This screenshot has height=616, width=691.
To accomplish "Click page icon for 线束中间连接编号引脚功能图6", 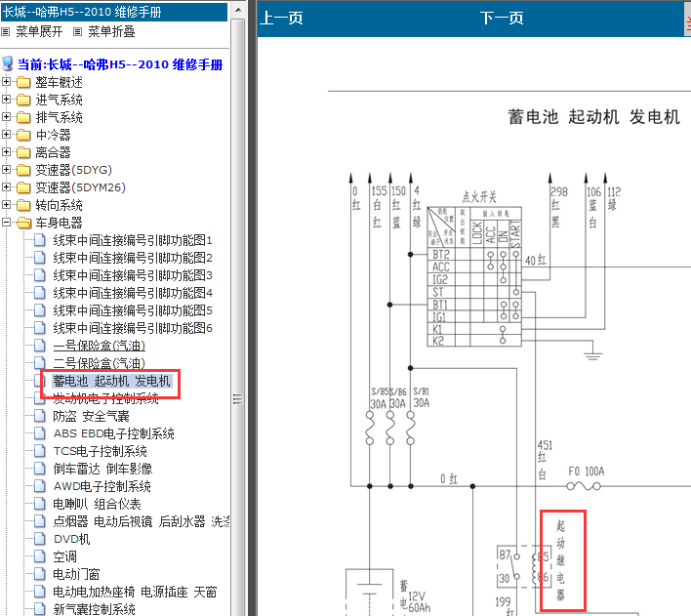I will pyautogui.click(x=40, y=328).
